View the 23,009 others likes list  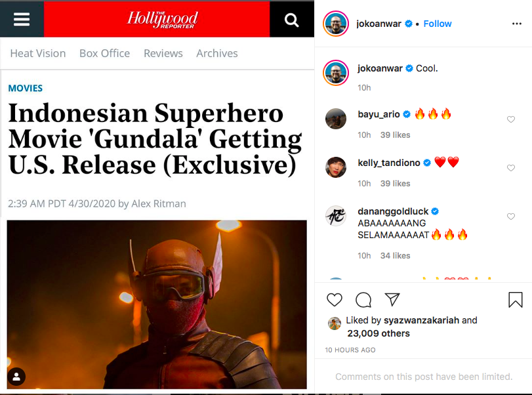[379, 333]
